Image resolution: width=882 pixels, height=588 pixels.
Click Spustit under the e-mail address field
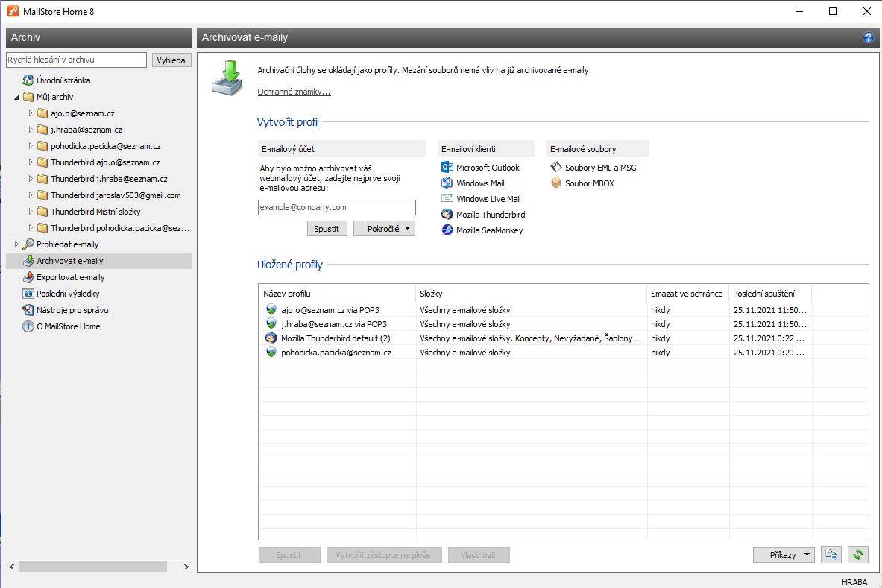click(x=327, y=228)
